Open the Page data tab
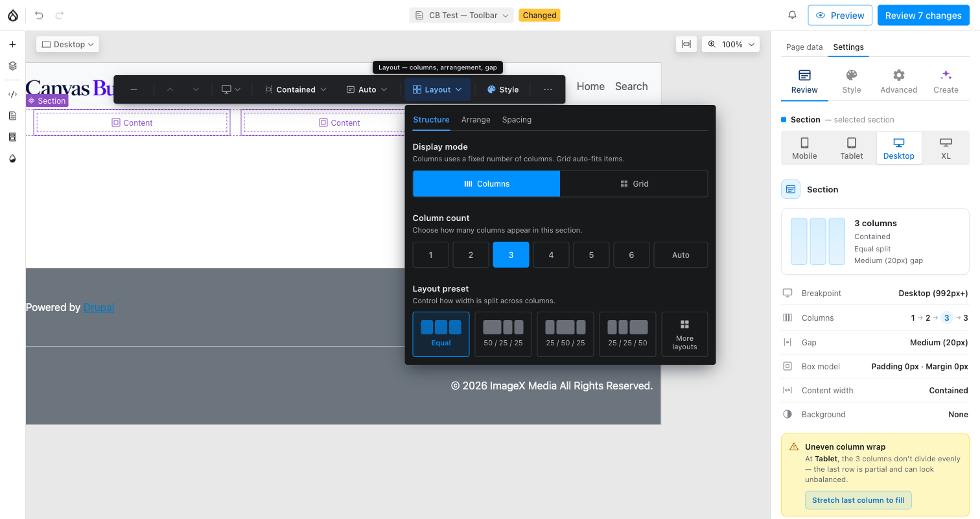Image resolution: width=980 pixels, height=519 pixels. coord(804,47)
